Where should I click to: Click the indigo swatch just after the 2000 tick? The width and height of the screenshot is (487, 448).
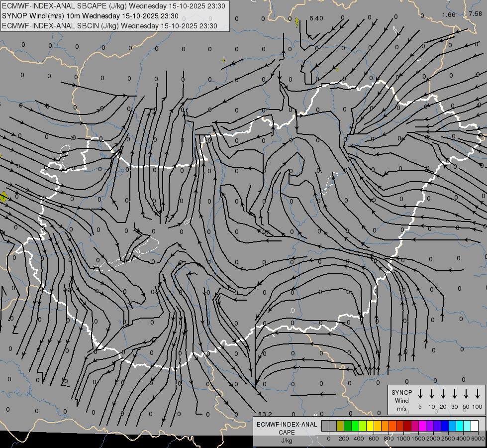pyautogui.click(x=438, y=426)
